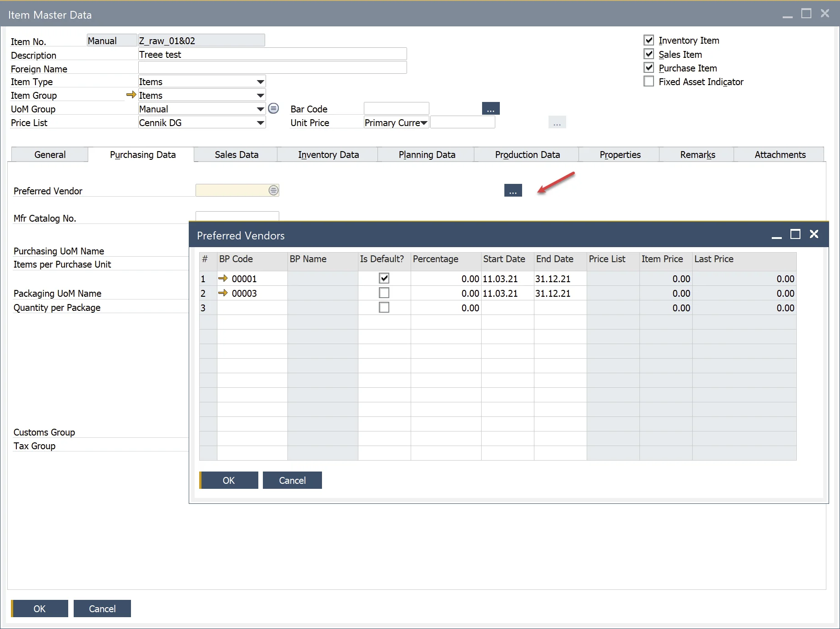The image size is (840, 629).
Task: Open the Bar Code ellipsis button
Action: (x=490, y=109)
